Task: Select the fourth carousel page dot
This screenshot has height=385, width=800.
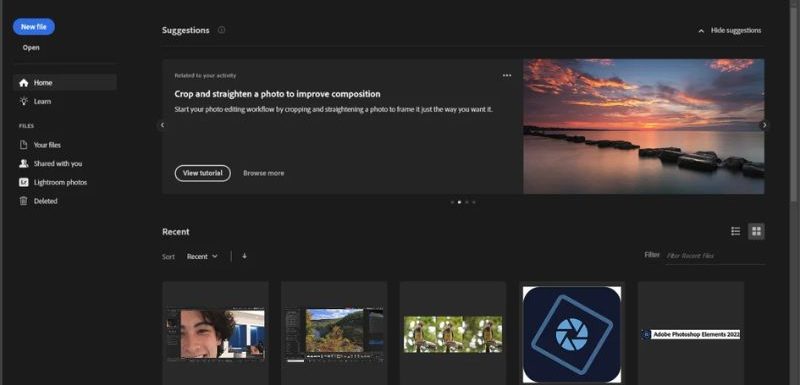Action: (x=473, y=202)
